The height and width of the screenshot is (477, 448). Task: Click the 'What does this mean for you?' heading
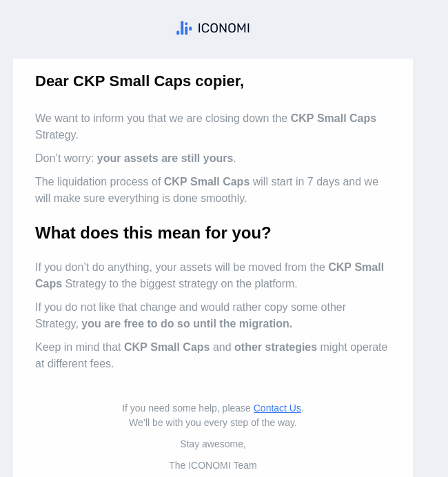[153, 233]
